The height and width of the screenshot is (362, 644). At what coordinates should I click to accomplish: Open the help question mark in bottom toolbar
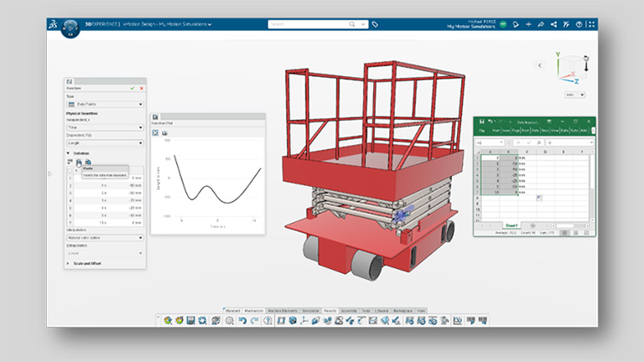tap(267, 321)
